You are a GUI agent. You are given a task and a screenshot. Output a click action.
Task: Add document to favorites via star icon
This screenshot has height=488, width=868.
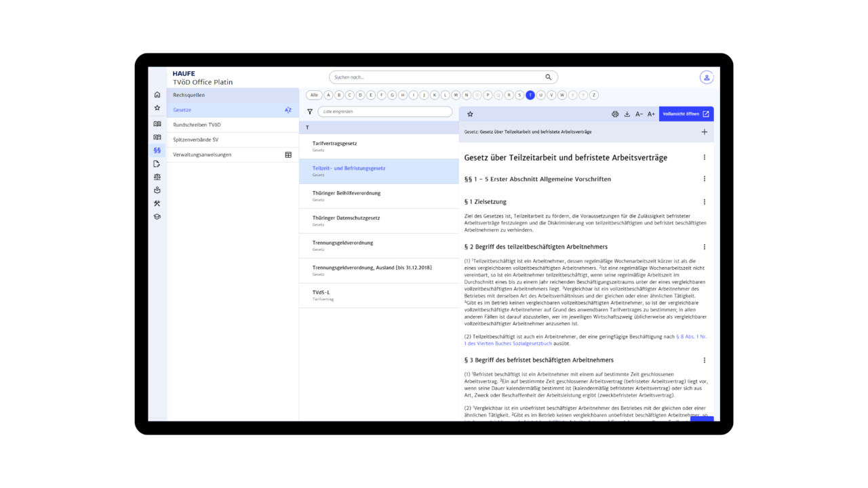(470, 115)
